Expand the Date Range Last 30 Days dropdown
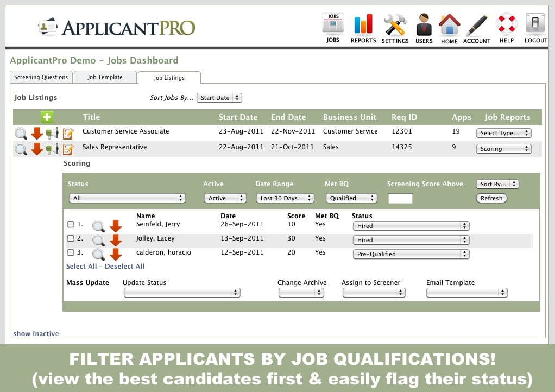 (x=285, y=198)
